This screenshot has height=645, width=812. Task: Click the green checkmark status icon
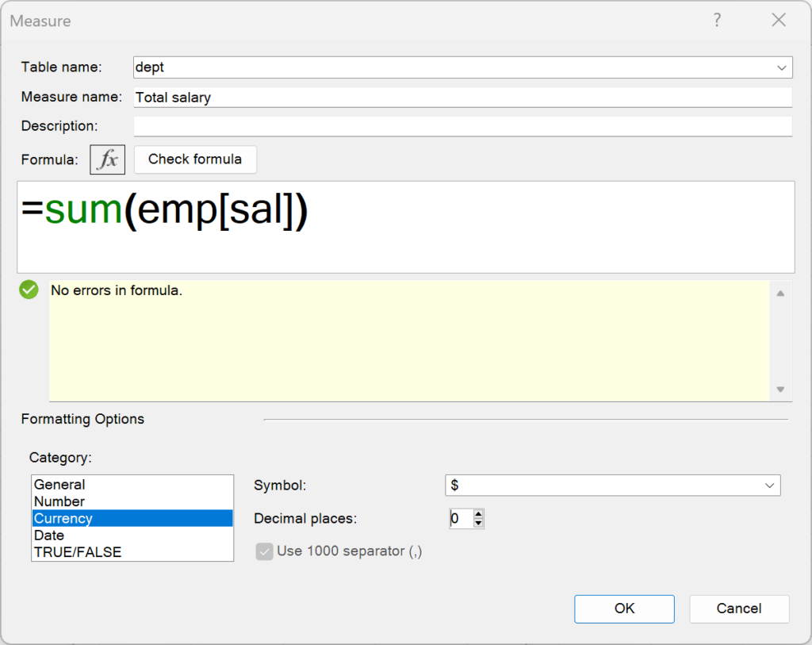pos(29,290)
